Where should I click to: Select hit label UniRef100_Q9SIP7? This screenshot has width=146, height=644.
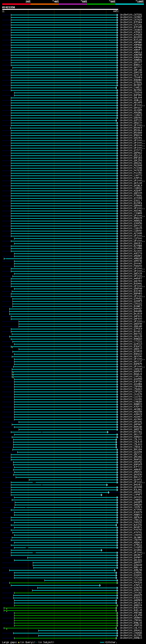tap(131, 63)
